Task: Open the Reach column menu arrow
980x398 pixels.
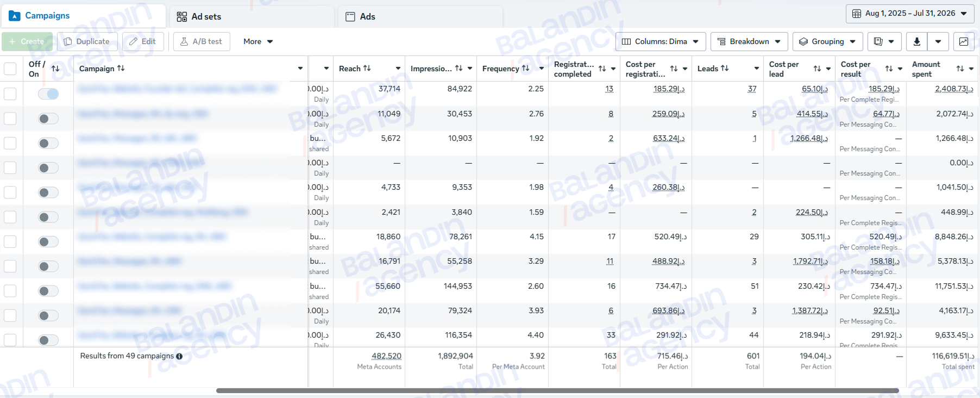Action: click(398, 69)
